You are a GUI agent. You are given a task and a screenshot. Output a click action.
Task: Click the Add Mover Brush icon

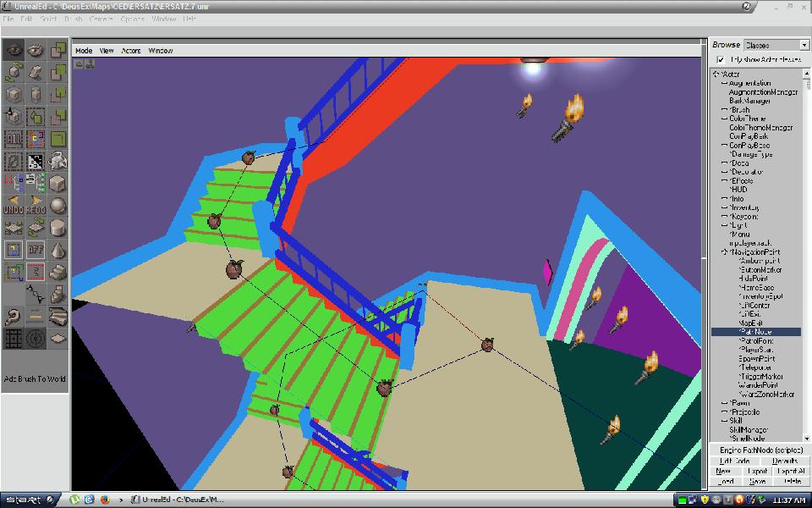pyautogui.click(x=58, y=161)
